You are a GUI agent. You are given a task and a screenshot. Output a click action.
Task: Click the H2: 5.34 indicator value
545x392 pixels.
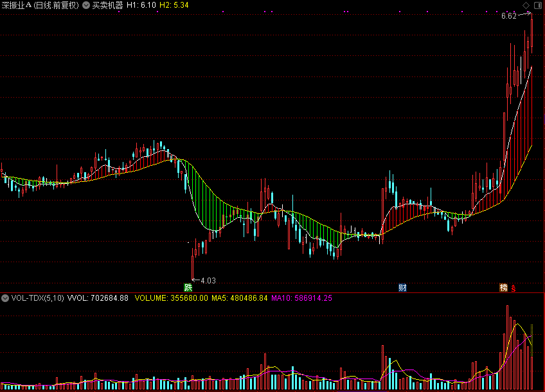[174, 5]
